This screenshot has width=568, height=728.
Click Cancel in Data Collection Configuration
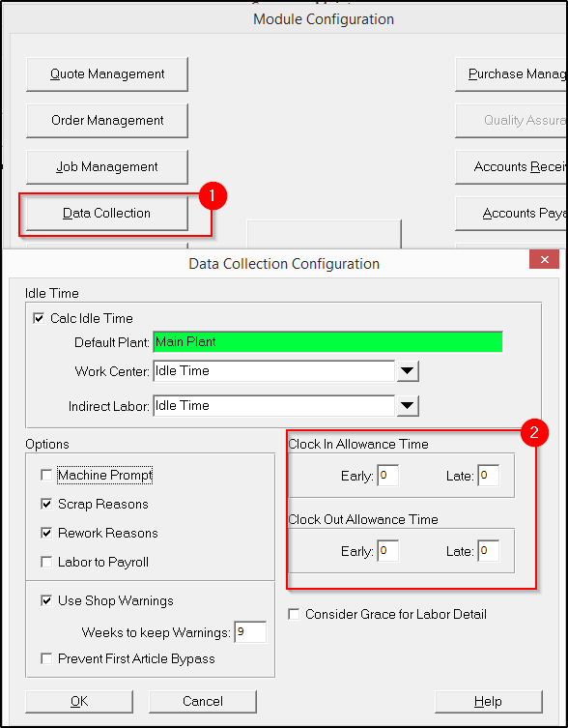pos(203,702)
